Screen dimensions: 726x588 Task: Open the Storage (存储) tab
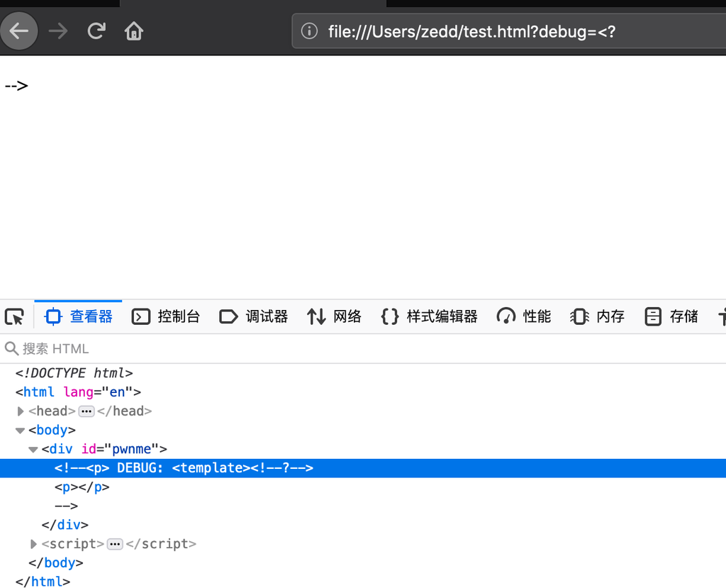click(671, 316)
